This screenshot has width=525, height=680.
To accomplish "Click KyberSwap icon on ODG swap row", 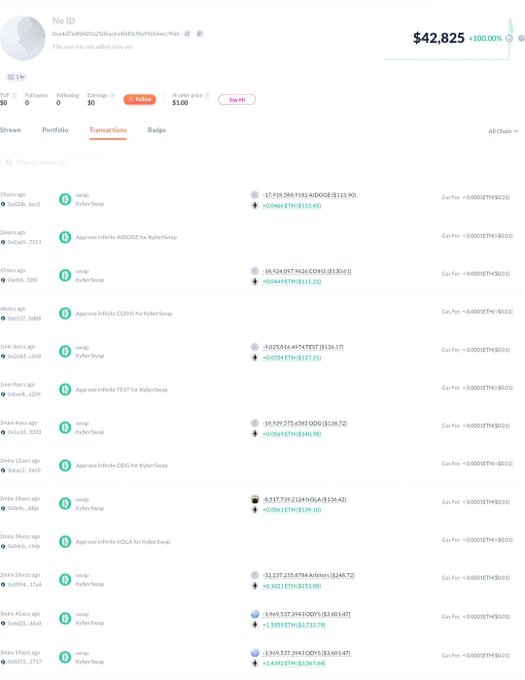I will tap(65, 428).
